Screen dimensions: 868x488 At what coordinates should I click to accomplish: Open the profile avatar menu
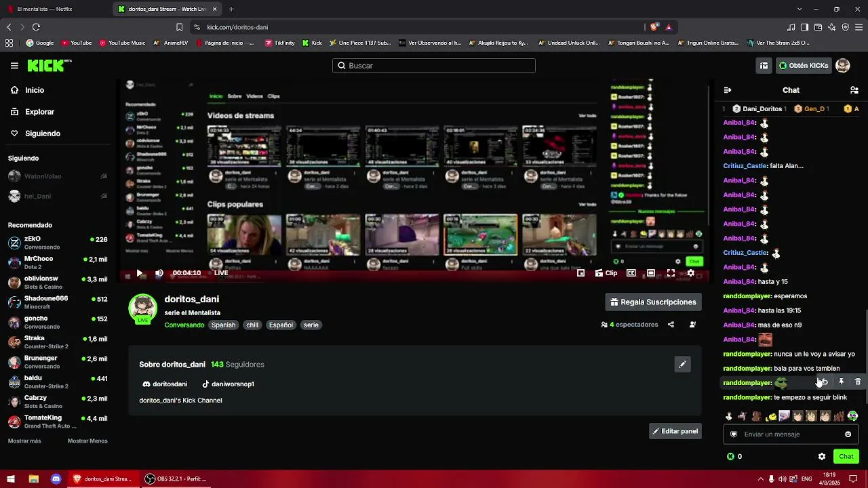[843, 66]
